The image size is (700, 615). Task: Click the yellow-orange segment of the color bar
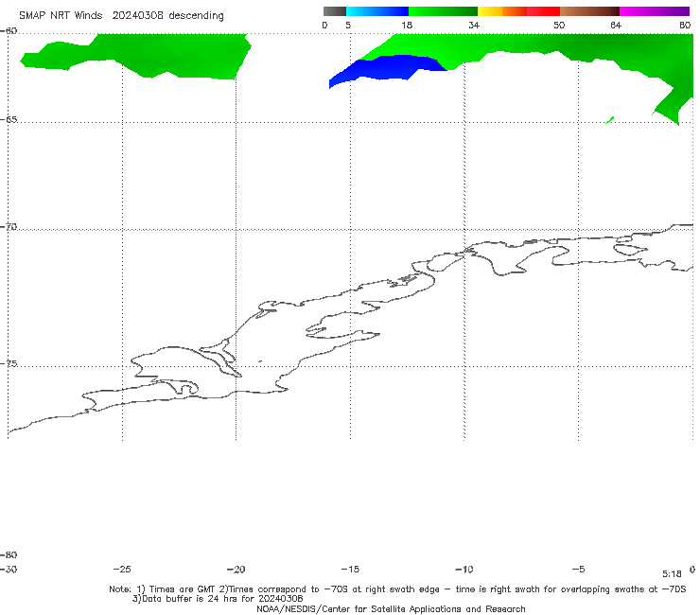502,11
